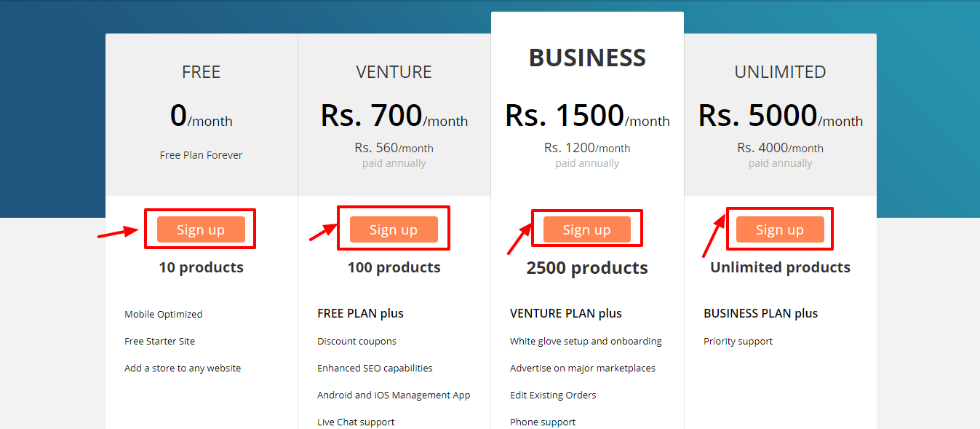Click the Unlimited products label

coord(779,267)
